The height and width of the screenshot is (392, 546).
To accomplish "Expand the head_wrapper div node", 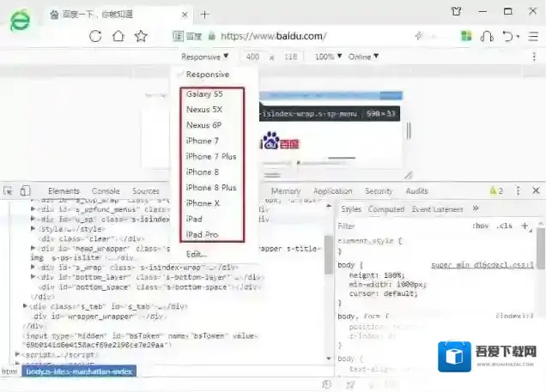I will [x=33, y=248].
